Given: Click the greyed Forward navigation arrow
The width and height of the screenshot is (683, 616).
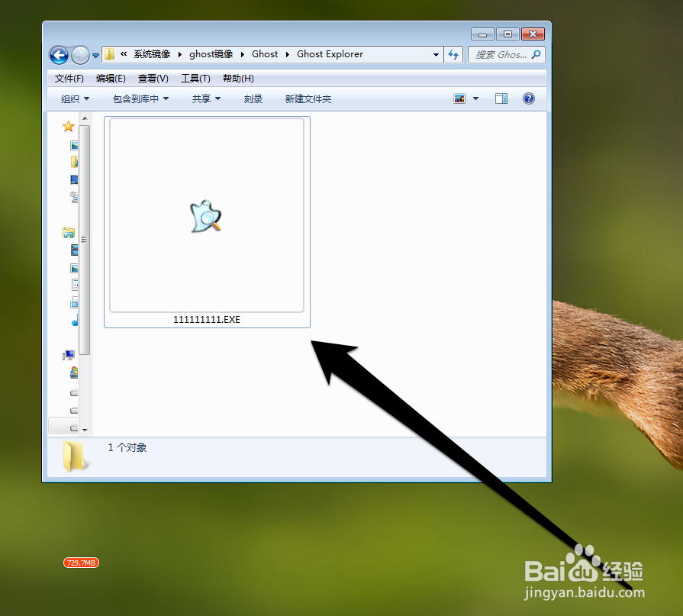Looking at the screenshot, I should [x=80, y=55].
